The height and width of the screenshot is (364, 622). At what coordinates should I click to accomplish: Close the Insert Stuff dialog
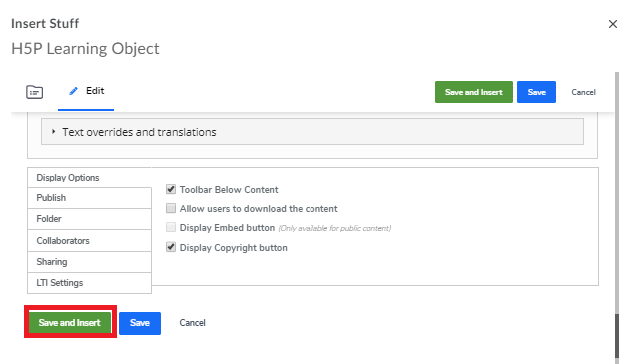[612, 24]
